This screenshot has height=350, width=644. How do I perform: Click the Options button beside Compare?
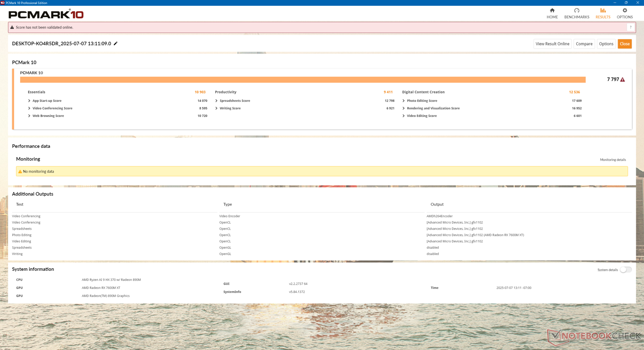606,44
